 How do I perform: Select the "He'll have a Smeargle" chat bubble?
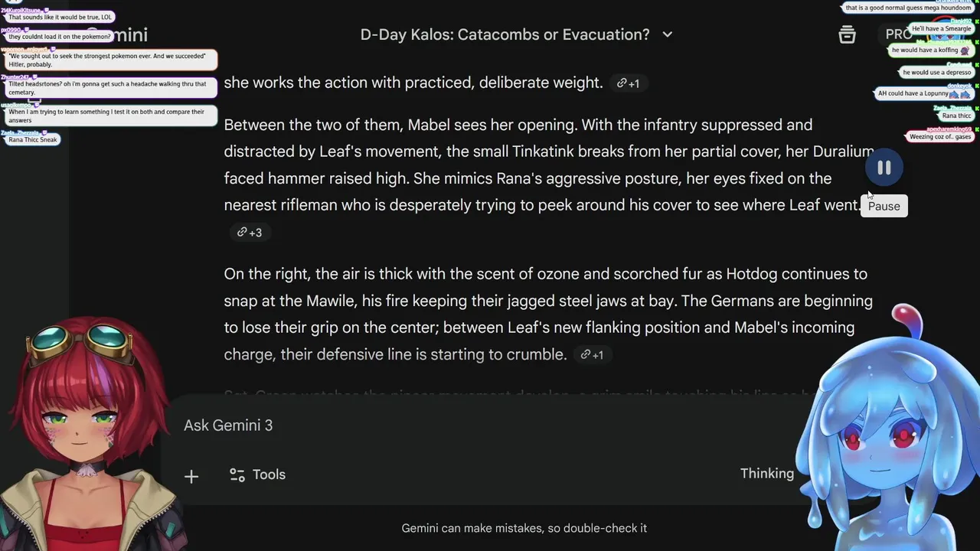pos(941,29)
